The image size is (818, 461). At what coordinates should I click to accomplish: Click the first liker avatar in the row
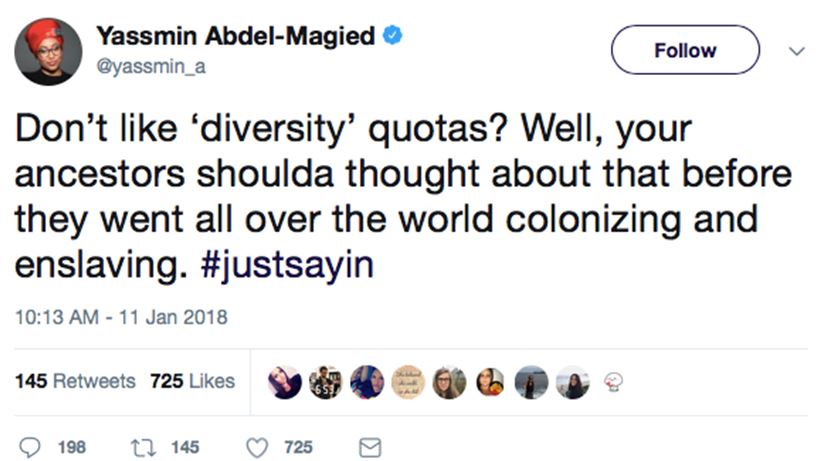tap(285, 382)
